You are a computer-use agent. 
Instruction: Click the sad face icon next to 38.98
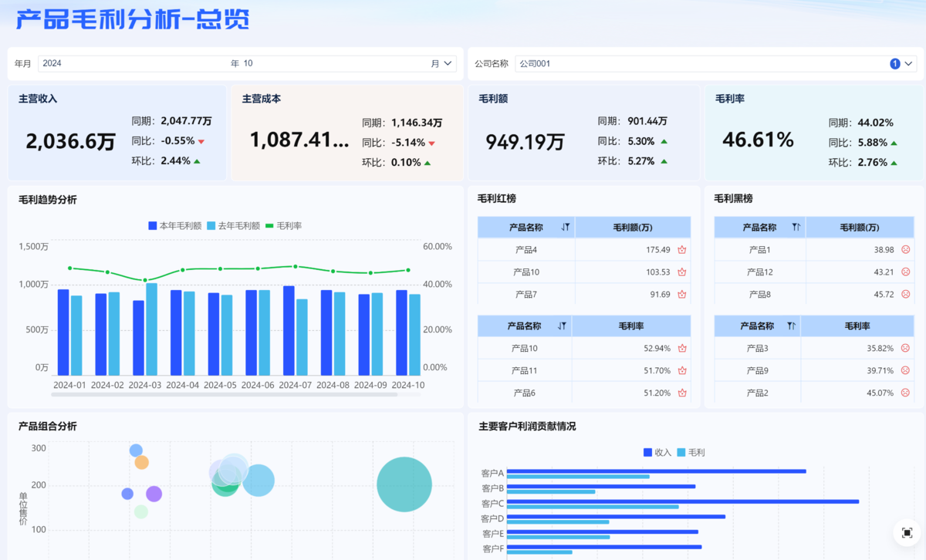click(906, 250)
